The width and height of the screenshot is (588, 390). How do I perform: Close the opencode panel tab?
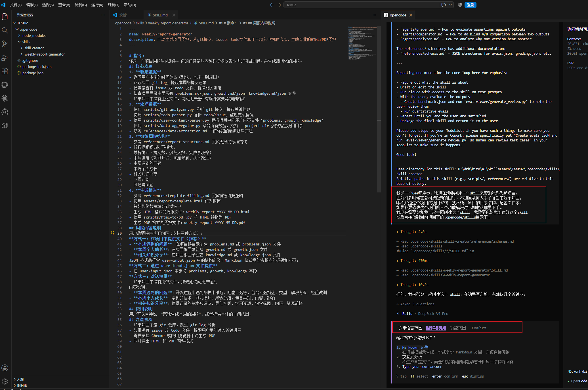coord(411,15)
